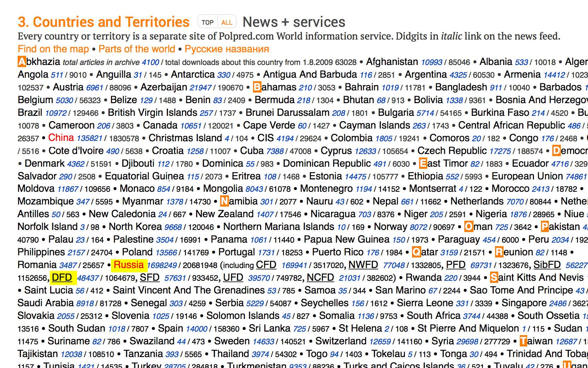Open Estonia link

pyautogui.click(x=325, y=176)
